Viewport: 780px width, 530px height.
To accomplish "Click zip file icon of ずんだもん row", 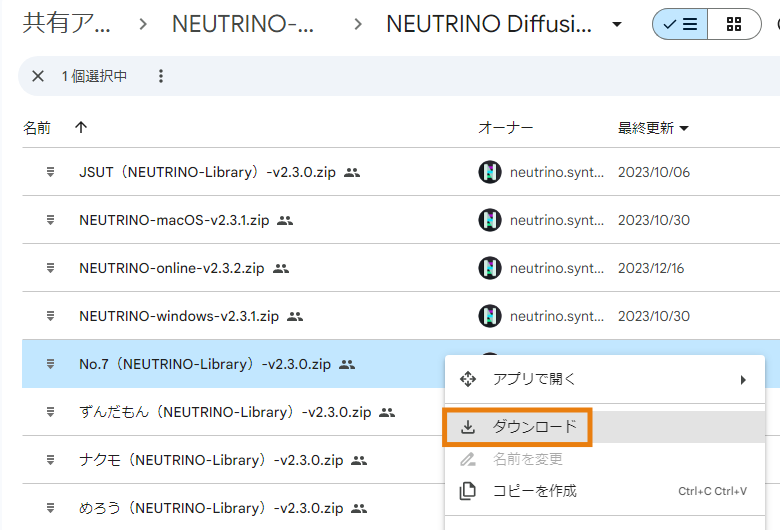I will [50, 412].
